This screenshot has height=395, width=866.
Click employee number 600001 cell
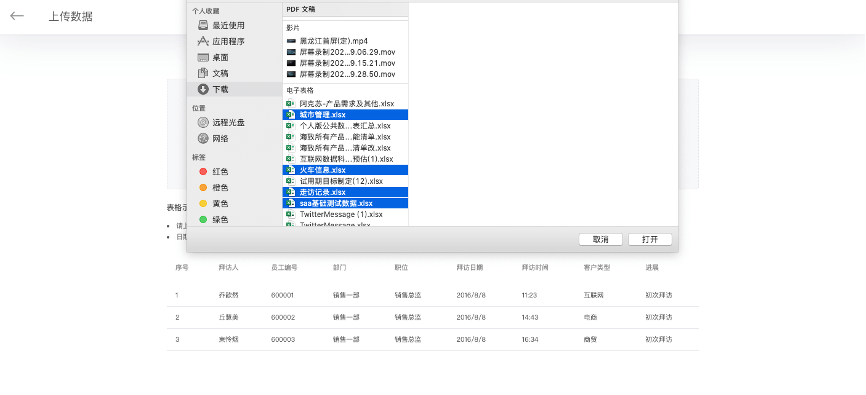283,295
